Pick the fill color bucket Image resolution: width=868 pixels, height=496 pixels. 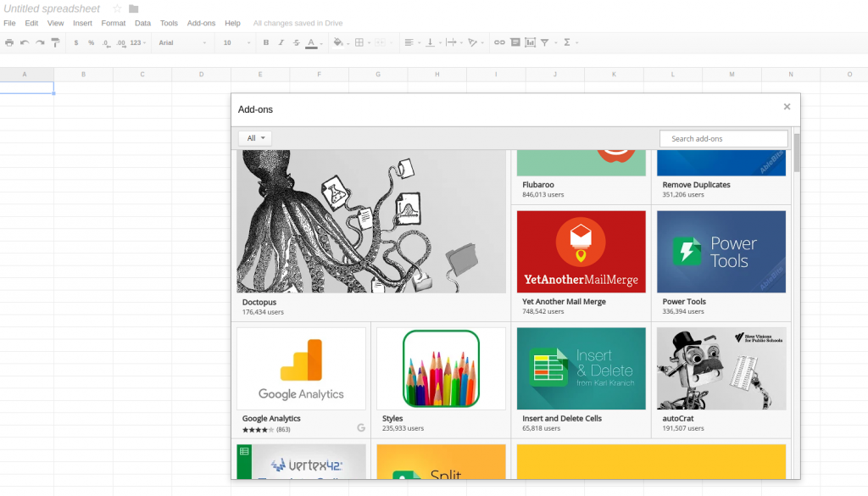coord(337,42)
